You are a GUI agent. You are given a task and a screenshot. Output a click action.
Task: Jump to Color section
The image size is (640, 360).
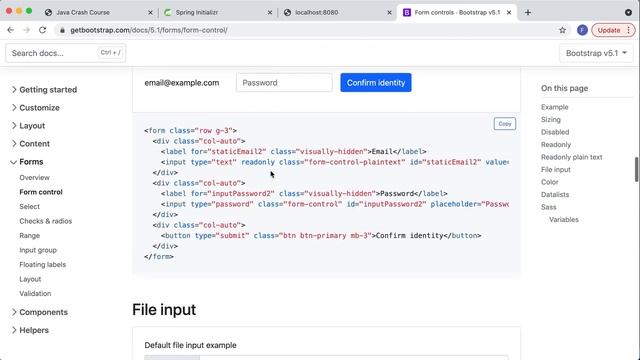(x=549, y=182)
